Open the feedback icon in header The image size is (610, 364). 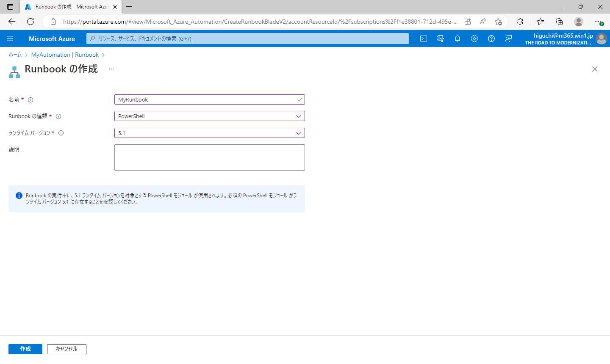coord(508,39)
